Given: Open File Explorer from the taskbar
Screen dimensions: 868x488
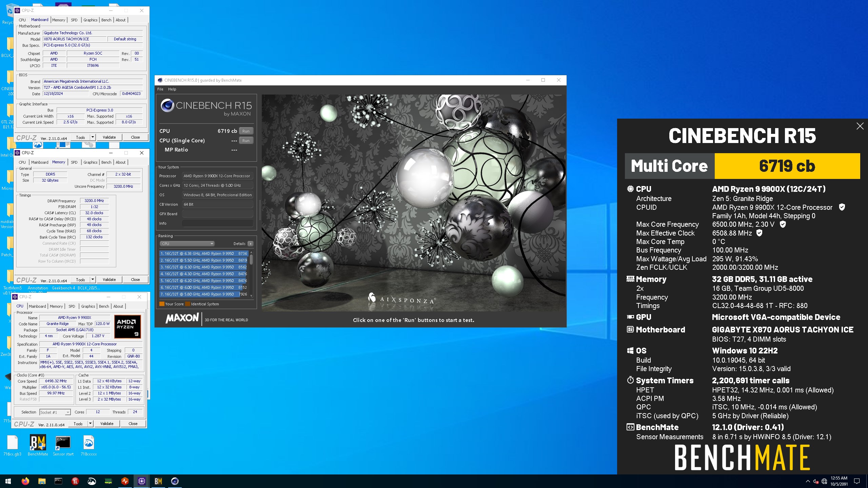Looking at the screenshot, I should pyautogui.click(x=42, y=481).
